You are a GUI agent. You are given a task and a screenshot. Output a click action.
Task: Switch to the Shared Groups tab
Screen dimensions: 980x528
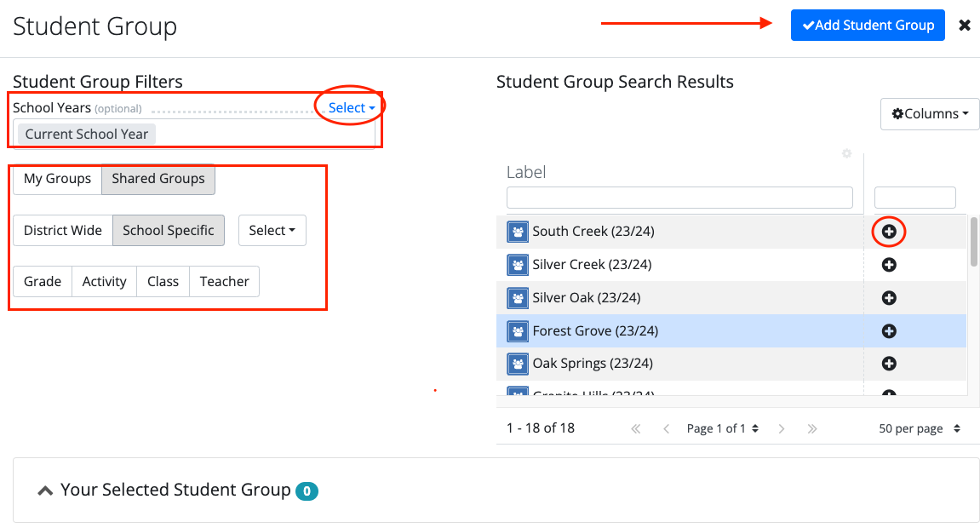(x=158, y=179)
